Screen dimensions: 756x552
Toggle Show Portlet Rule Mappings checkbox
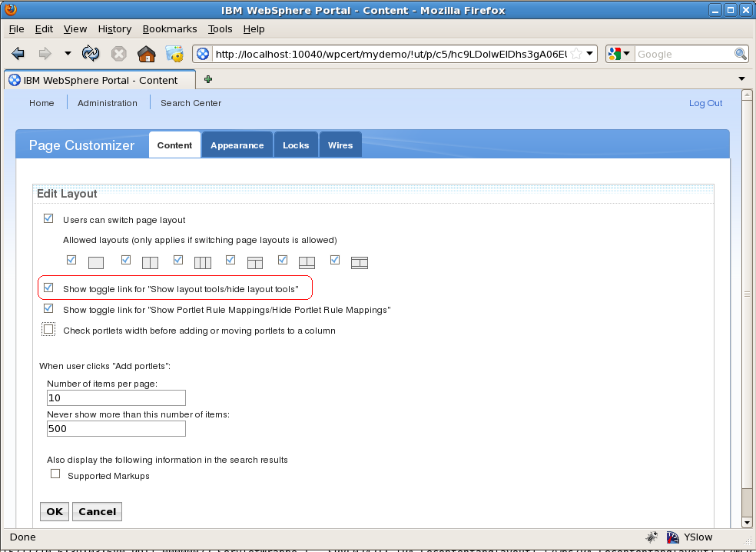tap(48, 308)
